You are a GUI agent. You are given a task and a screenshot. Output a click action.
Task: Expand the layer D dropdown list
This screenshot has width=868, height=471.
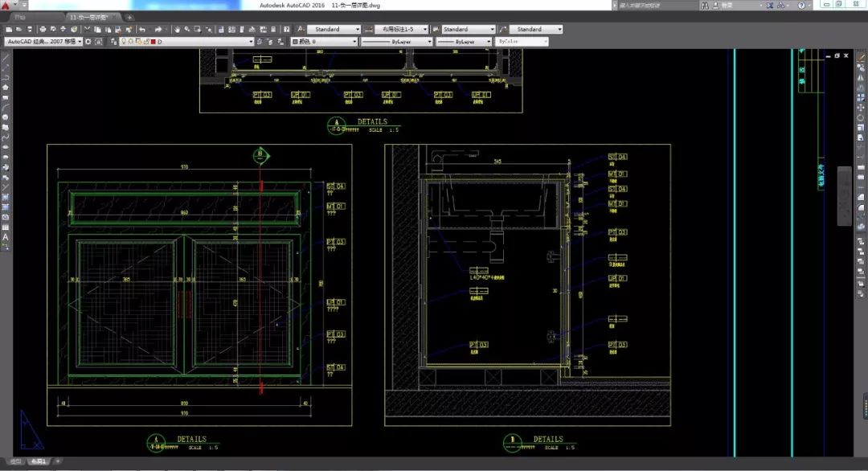click(x=251, y=41)
